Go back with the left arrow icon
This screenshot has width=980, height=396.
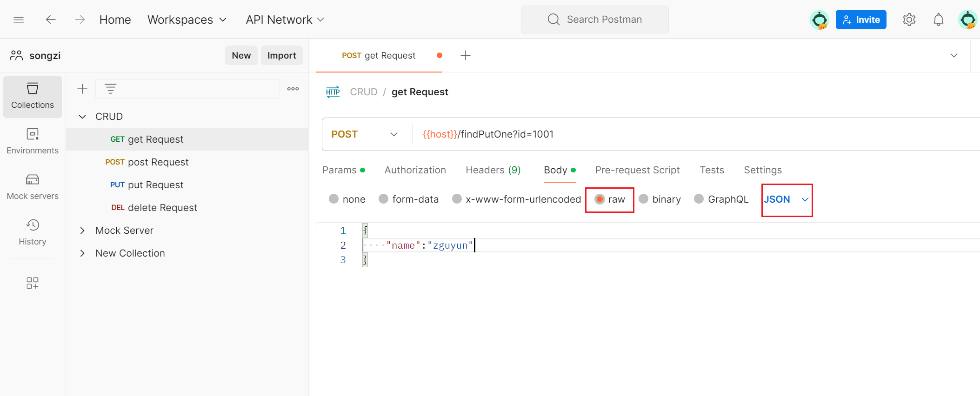tap(51, 20)
